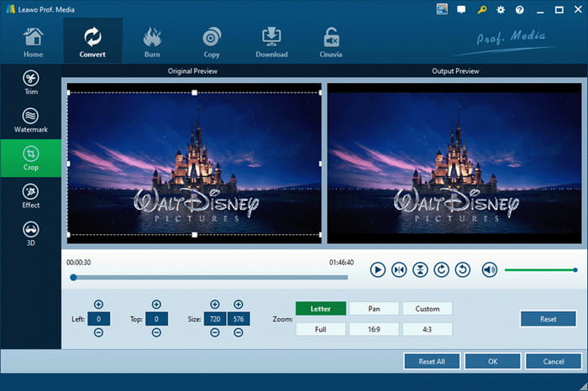The height and width of the screenshot is (391, 588).
Task: Click Reset All button
Action: click(432, 362)
